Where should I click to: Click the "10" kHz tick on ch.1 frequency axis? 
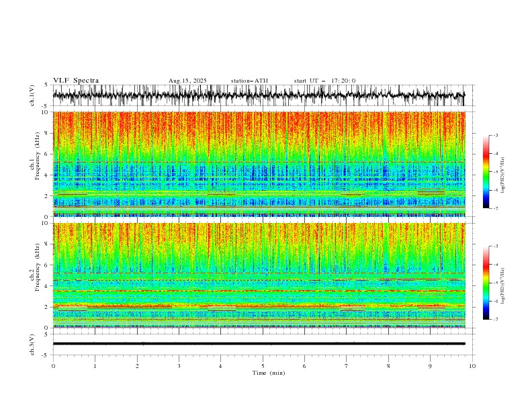pyautogui.click(x=46, y=112)
